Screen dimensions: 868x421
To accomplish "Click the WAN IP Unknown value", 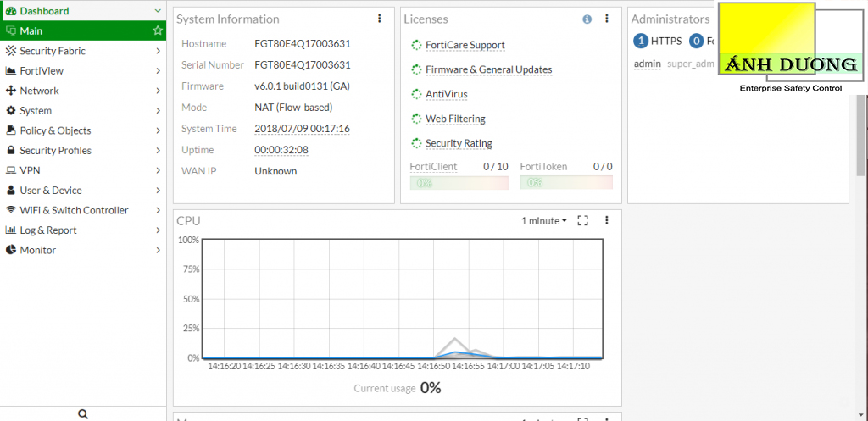I will 275,171.
